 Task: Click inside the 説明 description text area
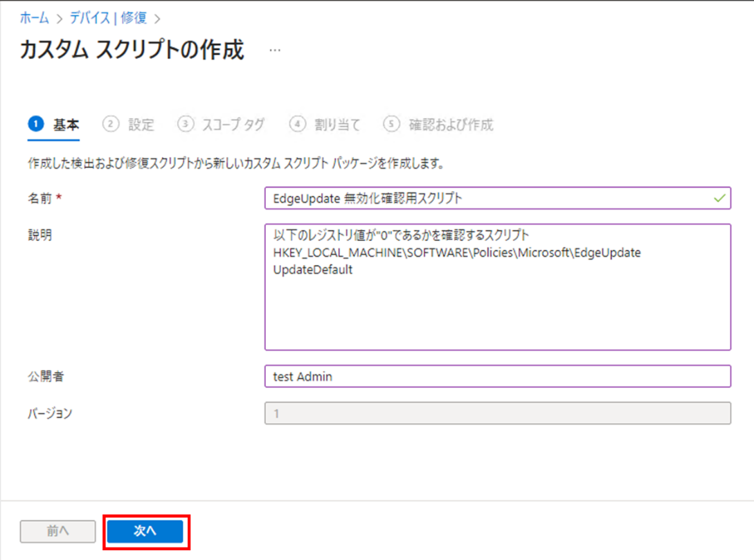[x=498, y=287]
